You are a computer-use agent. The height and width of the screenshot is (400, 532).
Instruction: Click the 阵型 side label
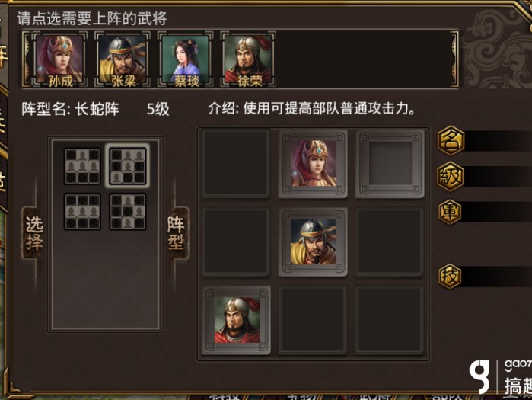[x=176, y=233]
